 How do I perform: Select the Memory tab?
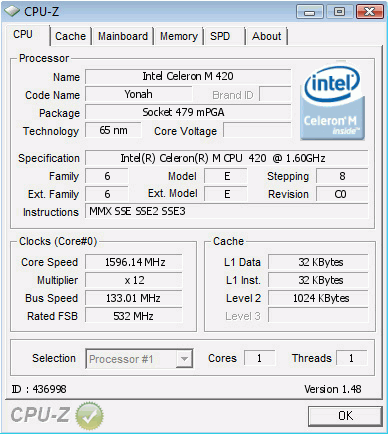pyautogui.click(x=179, y=36)
